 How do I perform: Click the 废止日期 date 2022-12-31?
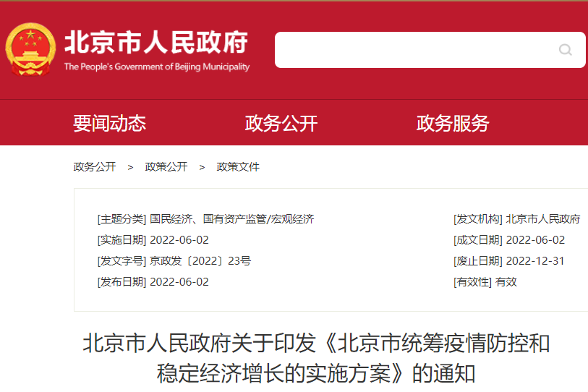535,261
